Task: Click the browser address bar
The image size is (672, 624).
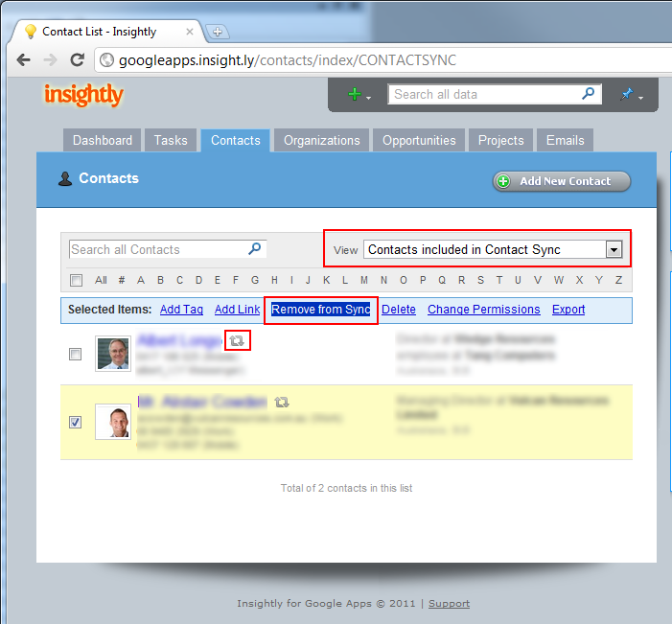Action: (385, 60)
